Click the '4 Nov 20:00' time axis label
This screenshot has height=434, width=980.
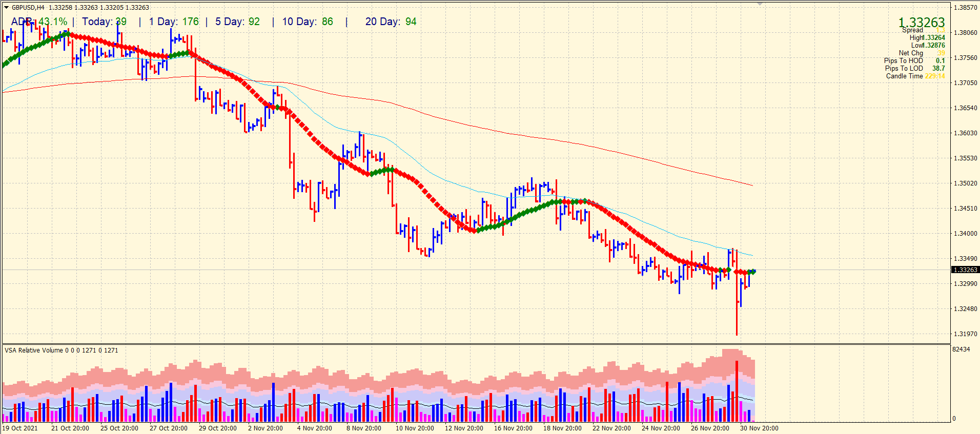(315, 428)
